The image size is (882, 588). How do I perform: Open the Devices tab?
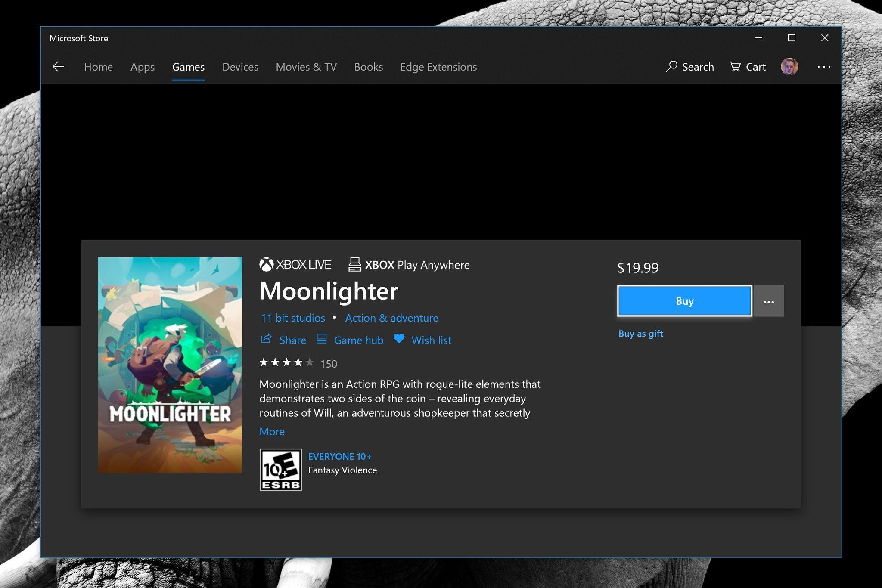240,67
